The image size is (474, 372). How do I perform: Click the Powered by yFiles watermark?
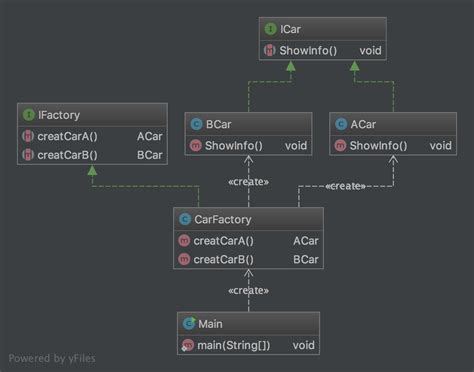[52, 358]
